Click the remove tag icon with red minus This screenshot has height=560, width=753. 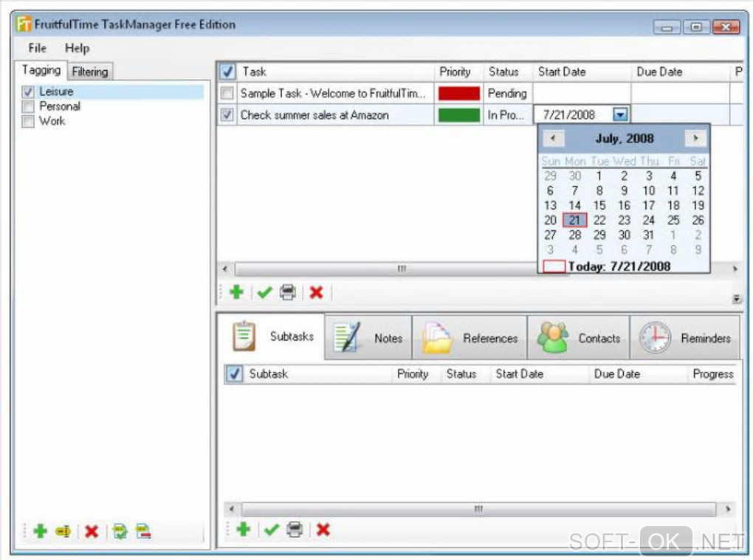point(143,531)
